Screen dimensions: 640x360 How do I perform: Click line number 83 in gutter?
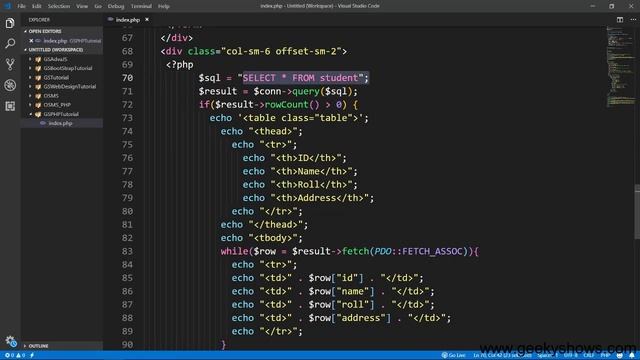[127, 251]
